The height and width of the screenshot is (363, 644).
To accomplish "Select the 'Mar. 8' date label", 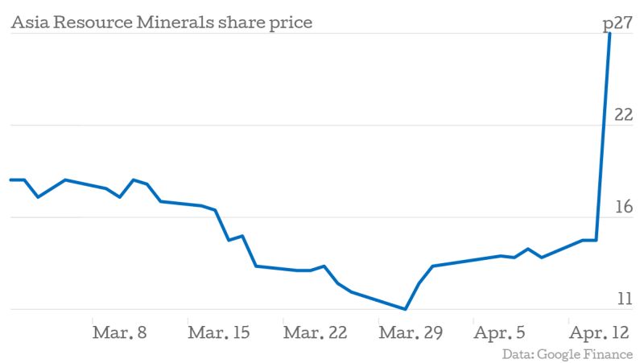I will click(x=120, y=332).
